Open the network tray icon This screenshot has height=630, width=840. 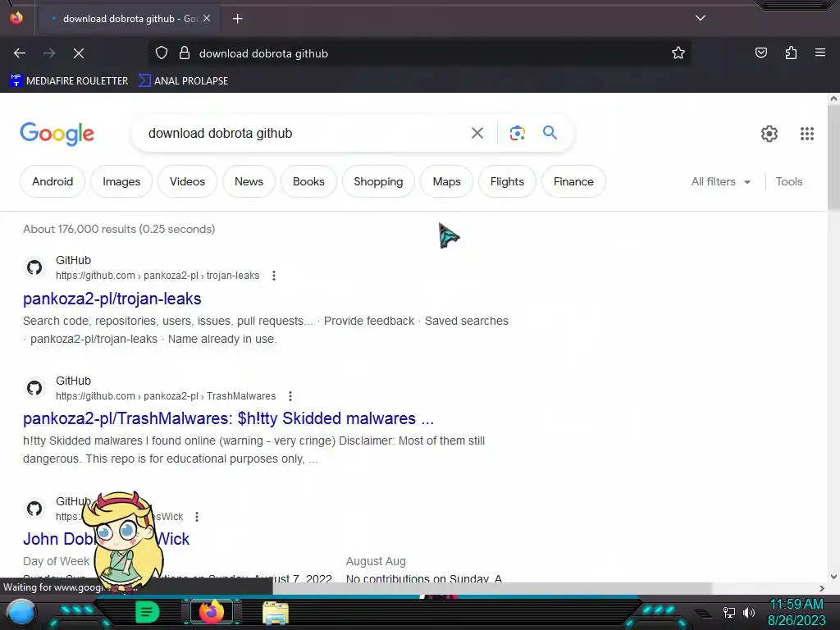[x=728, y=612]
